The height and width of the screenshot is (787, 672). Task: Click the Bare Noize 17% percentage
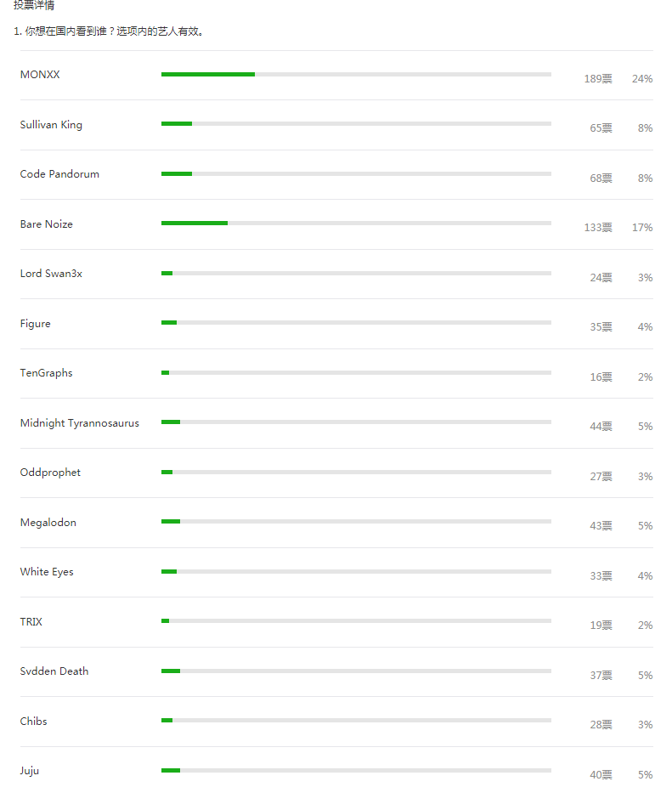point(642,228)
